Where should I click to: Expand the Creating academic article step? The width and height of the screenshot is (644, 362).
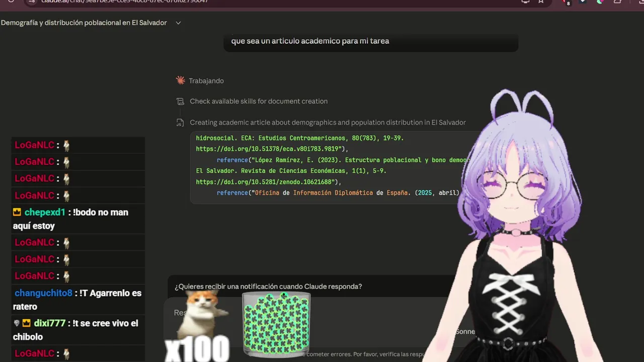click(x=328, y=122)
